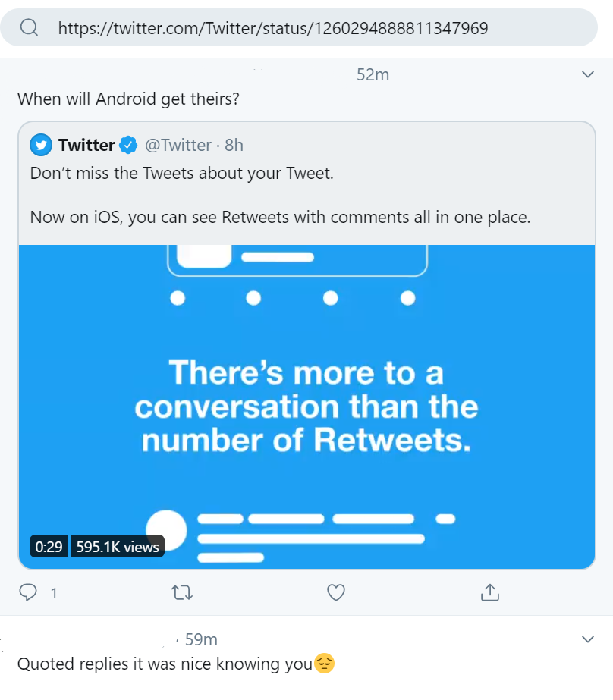Click the quoted tweet text about iOS Retweets
Viewport: 613px width, 700px height.
tap(280, 218)
